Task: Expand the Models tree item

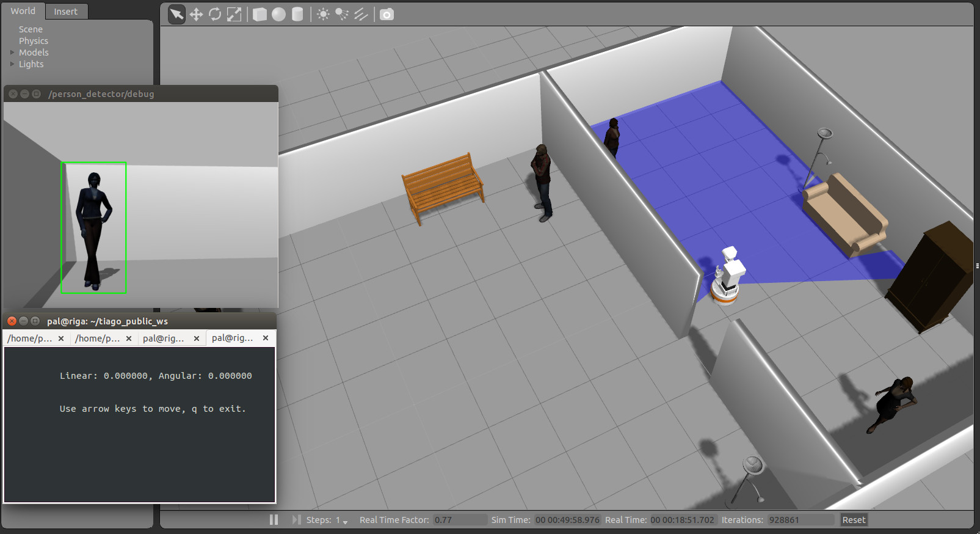Action: [12, 53]
